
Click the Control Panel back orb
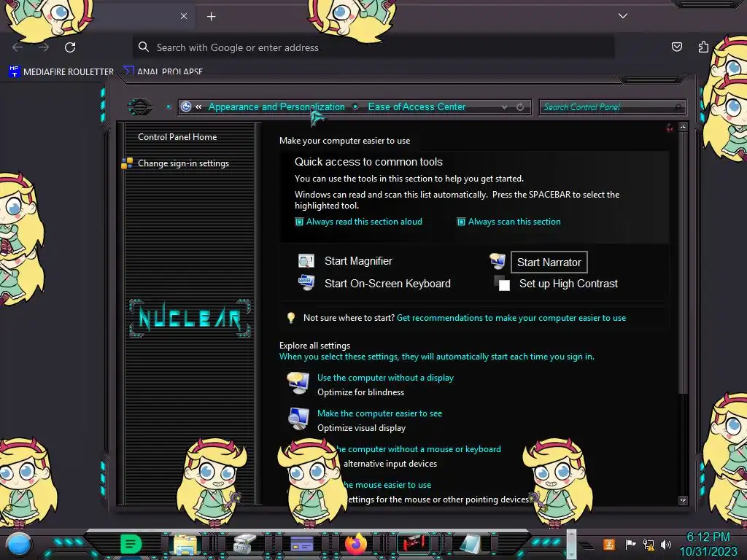tap(140, 106)
